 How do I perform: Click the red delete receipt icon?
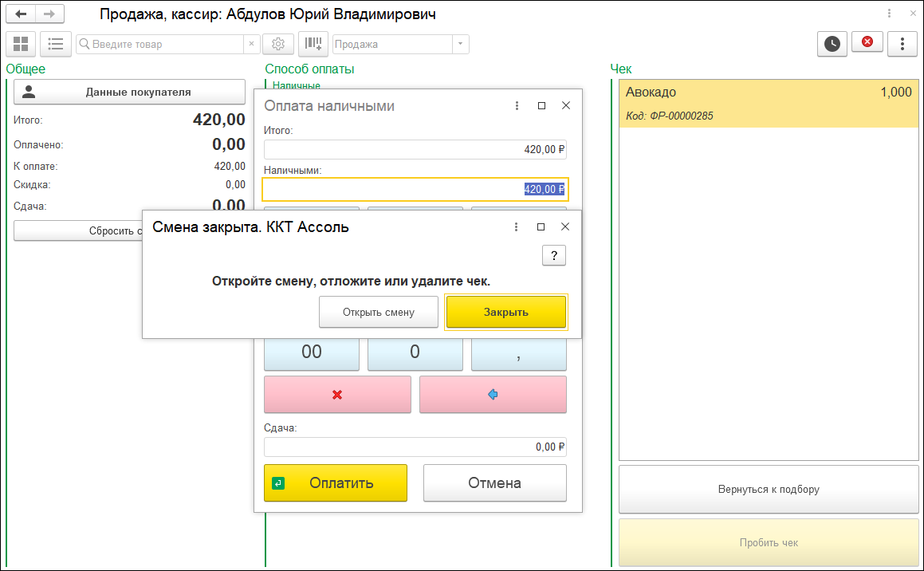867,42
